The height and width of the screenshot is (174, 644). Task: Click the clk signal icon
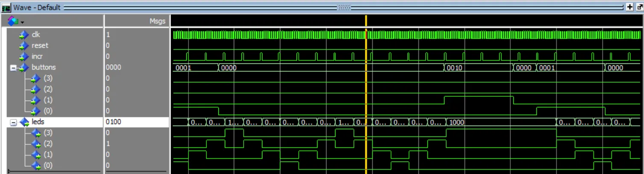24,35
